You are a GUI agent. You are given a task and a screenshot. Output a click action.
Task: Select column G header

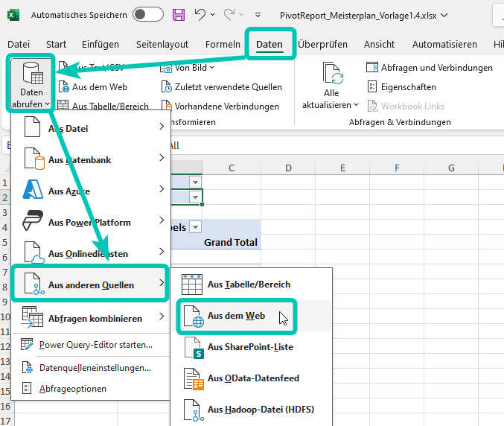coord(451,168)
